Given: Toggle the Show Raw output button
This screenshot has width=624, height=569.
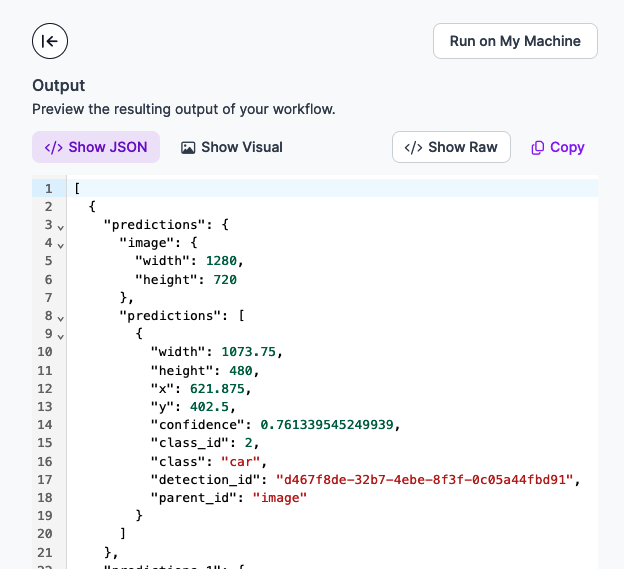Looking at the screenshot, I should (x=451, y=147).
